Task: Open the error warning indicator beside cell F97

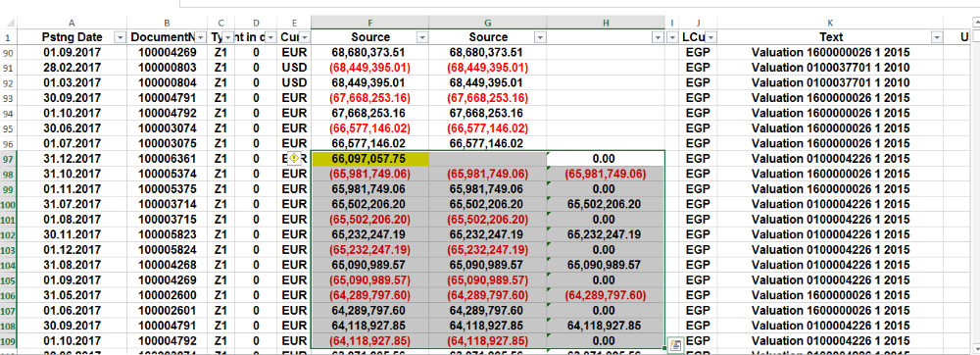Action: (x=294, y=158)
